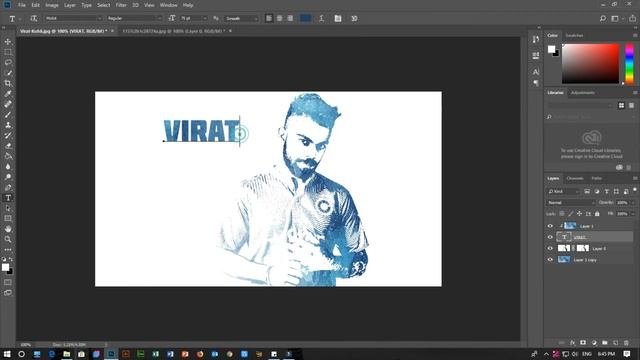Select the Dodge tool
This screenshot has height=360, width=640.
pyautogui.click(x=8, y=177)
